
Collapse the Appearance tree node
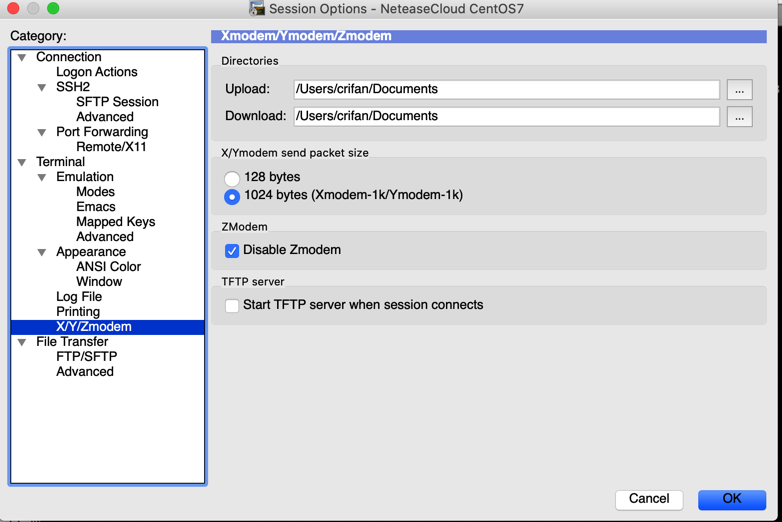click(x=42, y=252)
